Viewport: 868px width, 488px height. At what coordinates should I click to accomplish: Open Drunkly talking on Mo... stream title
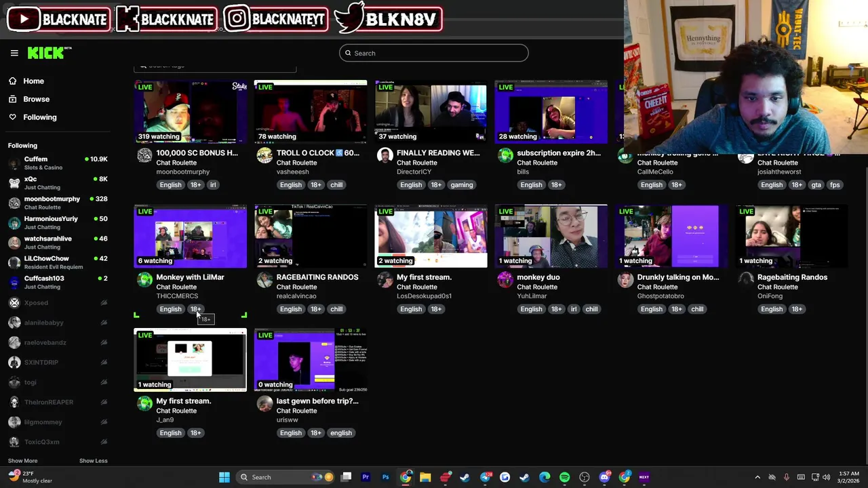[x=677, y=277]
